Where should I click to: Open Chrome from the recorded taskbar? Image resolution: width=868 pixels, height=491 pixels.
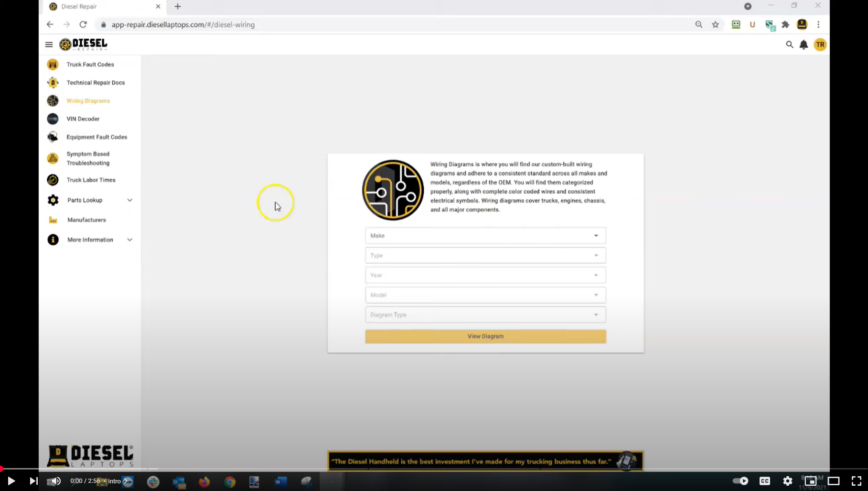[230, 482]
